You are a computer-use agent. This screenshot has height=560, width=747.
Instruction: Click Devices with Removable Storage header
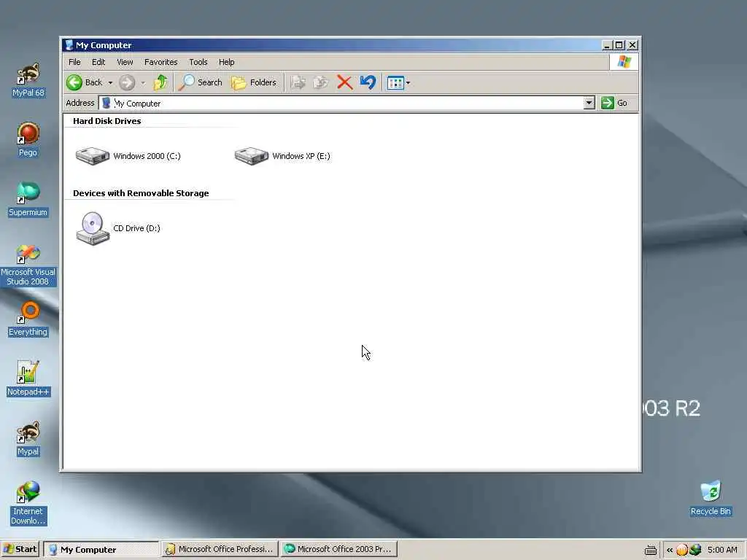pos(141,192)
